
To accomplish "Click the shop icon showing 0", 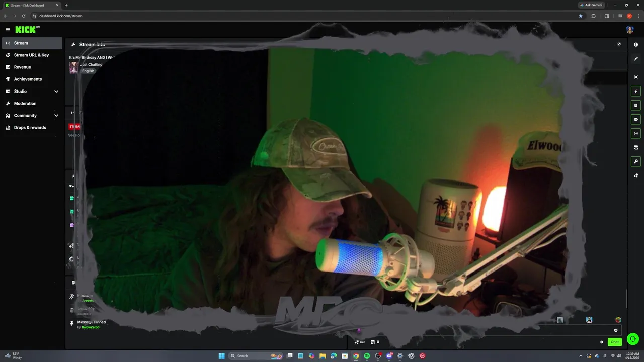I will (x=375, y=342).
